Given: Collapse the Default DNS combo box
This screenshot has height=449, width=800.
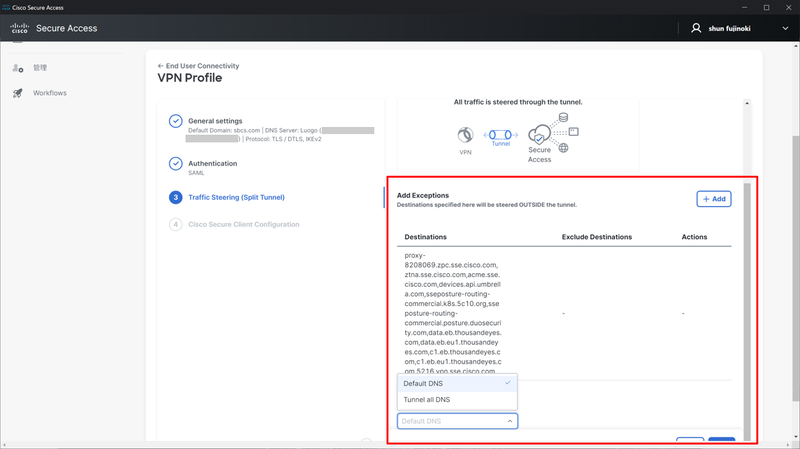Looking at the screenshot, I should coord(457,421).
